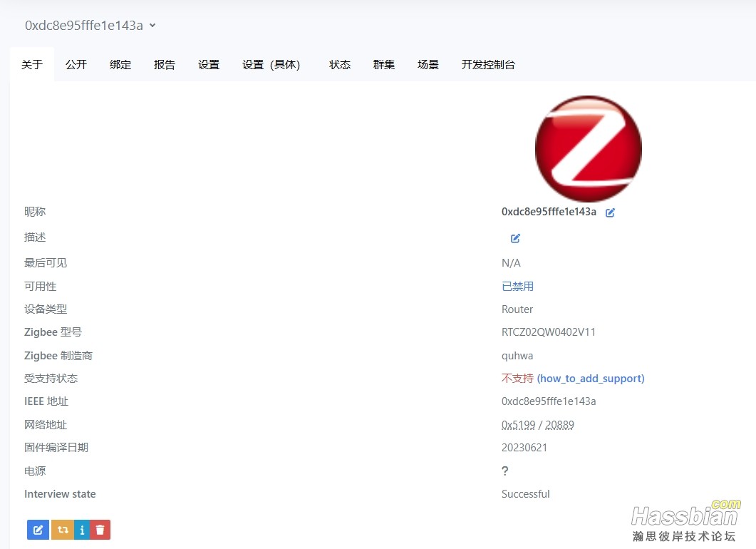Go to the 场景 tab
The image size is (756, 549).
(428, 65)
